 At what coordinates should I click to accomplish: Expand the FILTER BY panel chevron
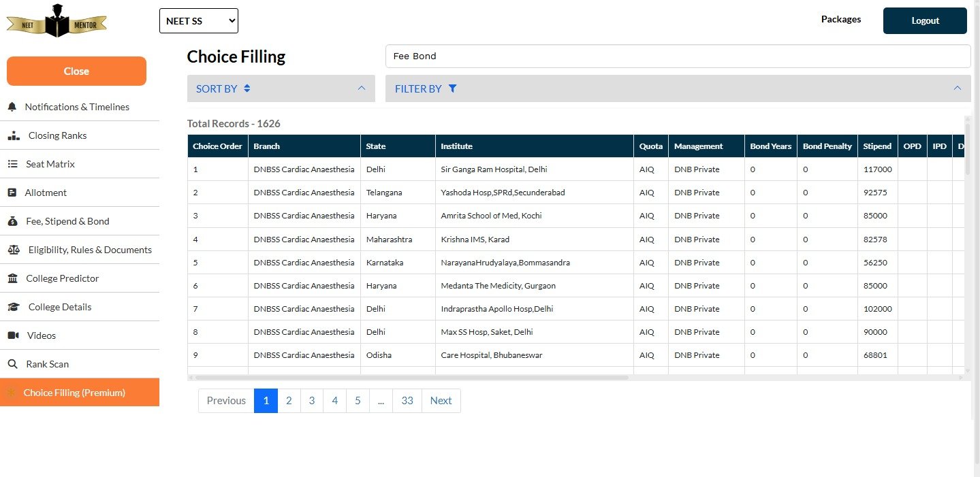[x=957, y=88]
